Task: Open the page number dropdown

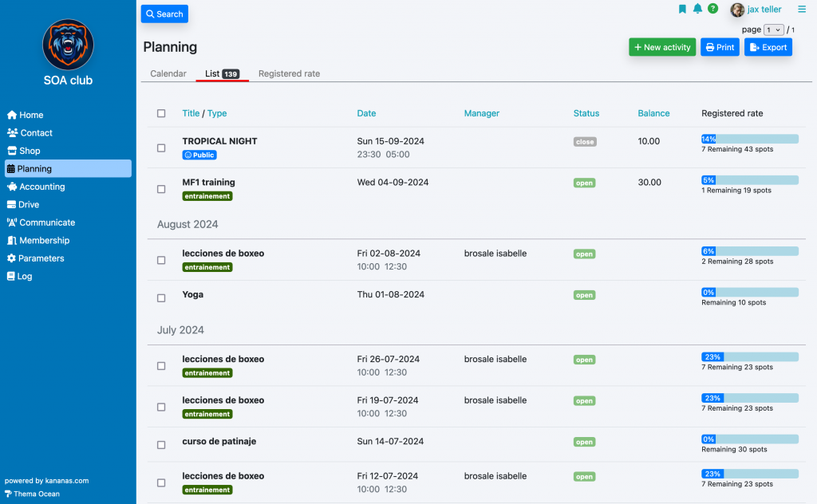Action: tap(773, 30)
